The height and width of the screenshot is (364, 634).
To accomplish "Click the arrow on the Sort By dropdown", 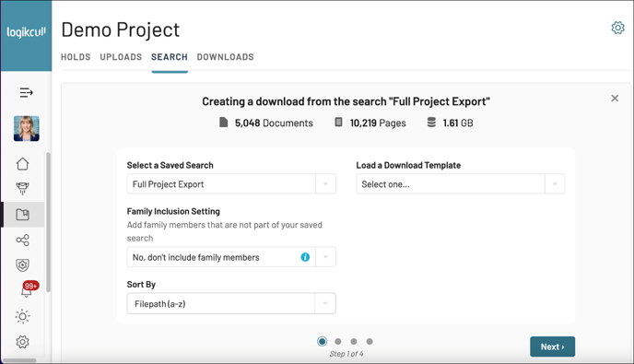I will tap(324, 303).
